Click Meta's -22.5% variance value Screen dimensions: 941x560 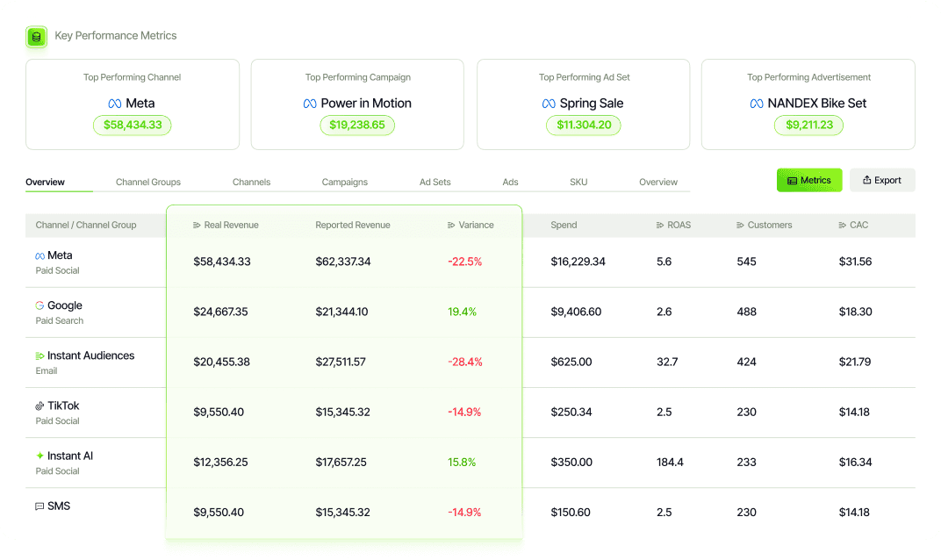pos(464,262)
